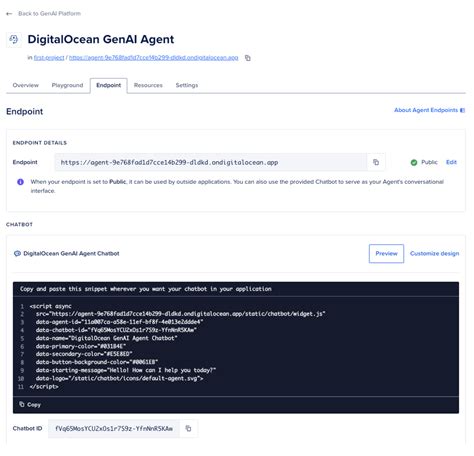Image resolution: width=474 pixels, height=456 pixels.
Task: Click the back arrow to GenAI Platform
Action: [9, 14]
